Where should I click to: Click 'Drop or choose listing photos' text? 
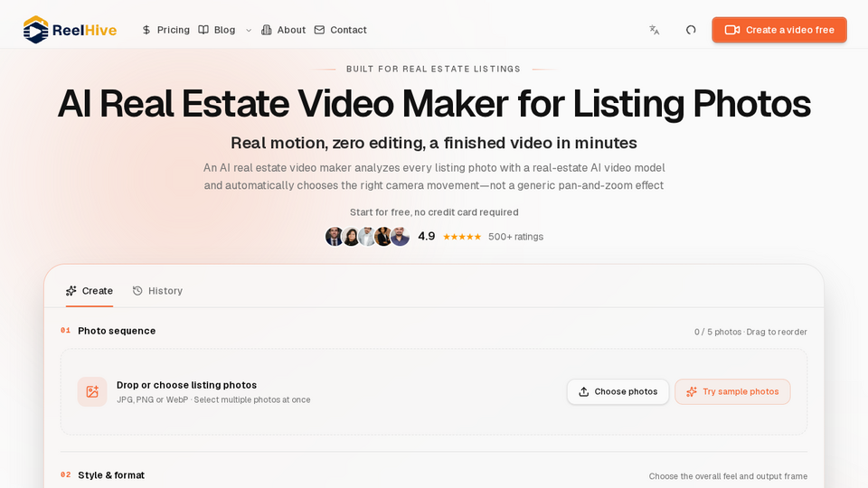click(x=186, y=385)
